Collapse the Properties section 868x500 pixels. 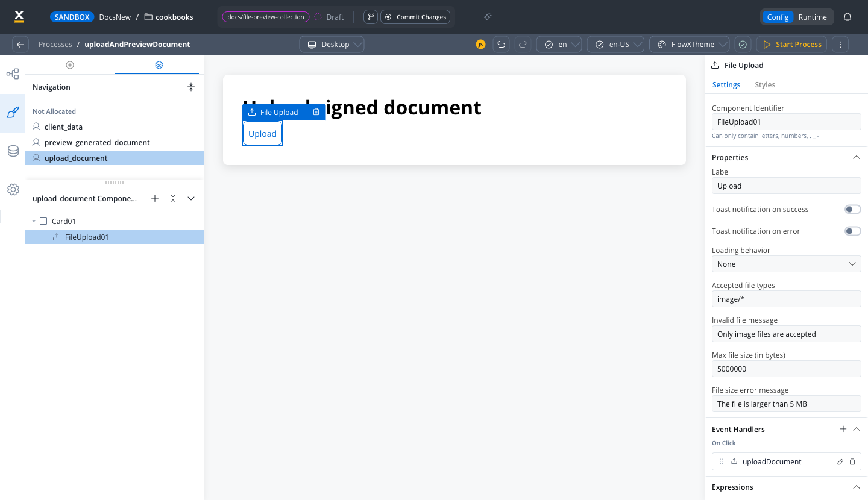point(856,157)
